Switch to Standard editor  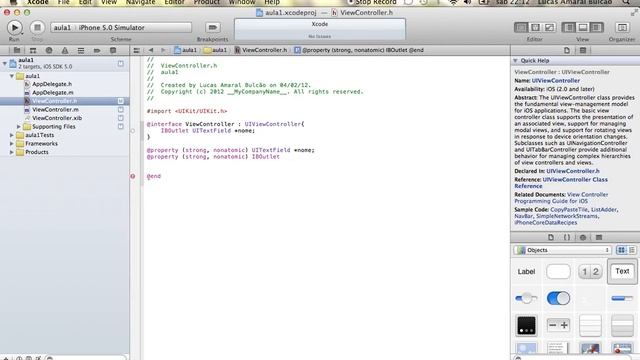pos(521,28)
